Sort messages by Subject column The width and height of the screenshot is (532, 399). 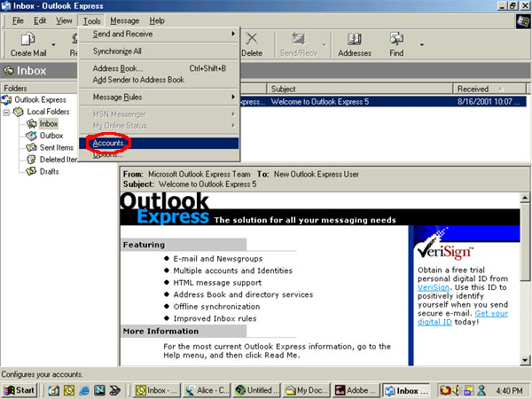(x=360, y=89)
